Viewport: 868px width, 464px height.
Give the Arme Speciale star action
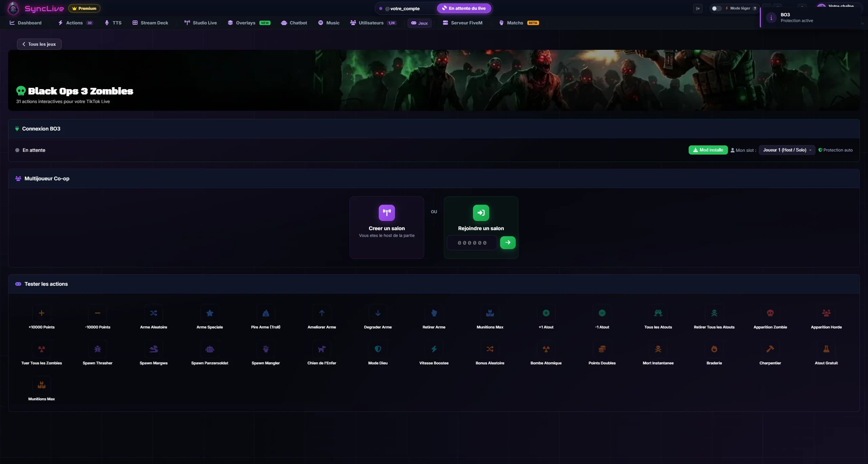click(x=210, y=313)
